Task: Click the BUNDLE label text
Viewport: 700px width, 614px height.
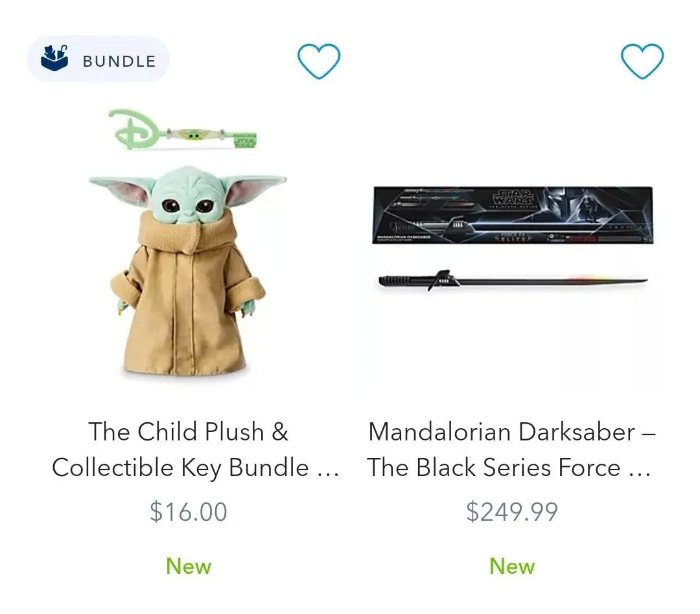Action: [119, 61]
